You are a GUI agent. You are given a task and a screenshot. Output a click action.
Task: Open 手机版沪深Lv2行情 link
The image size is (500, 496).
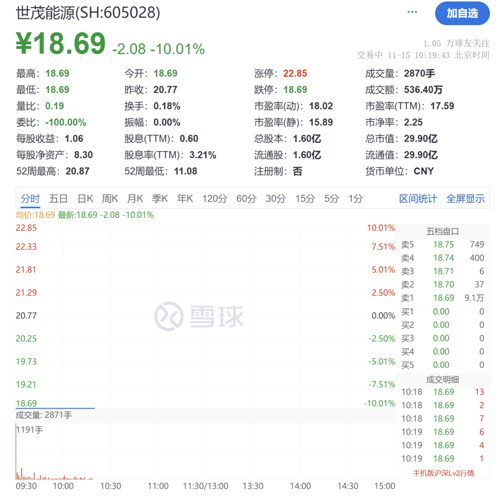443,473
